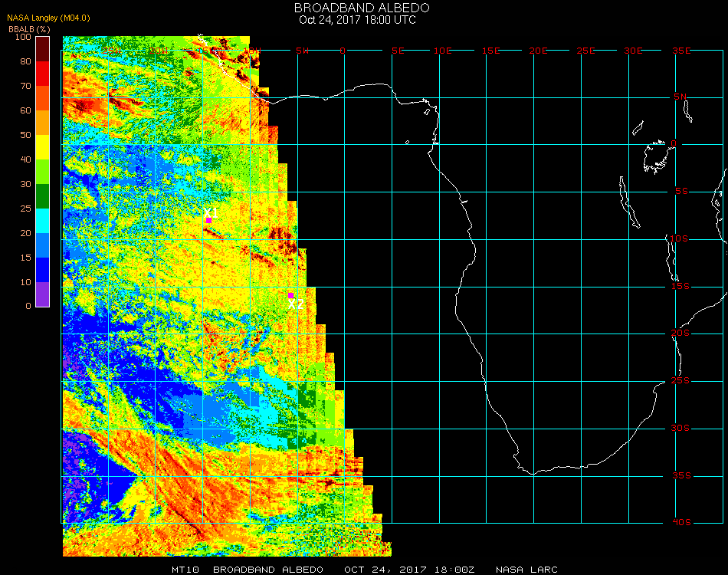Click the 40S latitude label
The width and height of the screenshot is (728, 575).
pyautogui.click(x=681, y=523)
